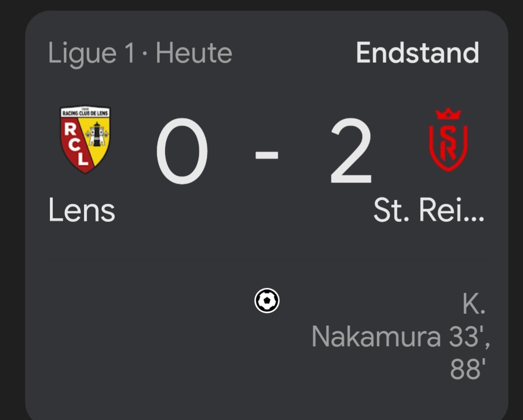
Task: Open the Stade de Reims red crest
Action: (x=448, y=140)
